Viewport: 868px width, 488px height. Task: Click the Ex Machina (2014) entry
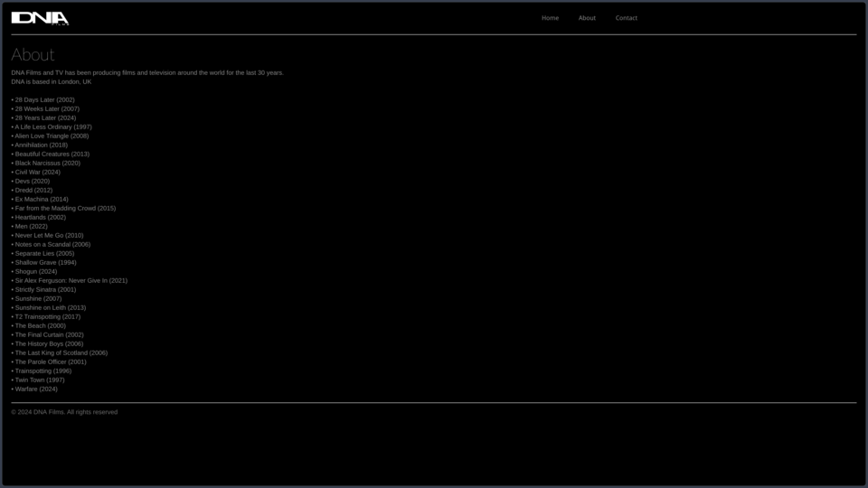pos(40,199)
